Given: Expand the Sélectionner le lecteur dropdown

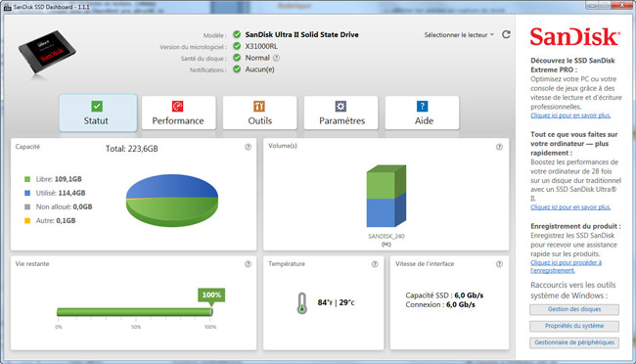Looking at the screenshot, I should [459, 35].
